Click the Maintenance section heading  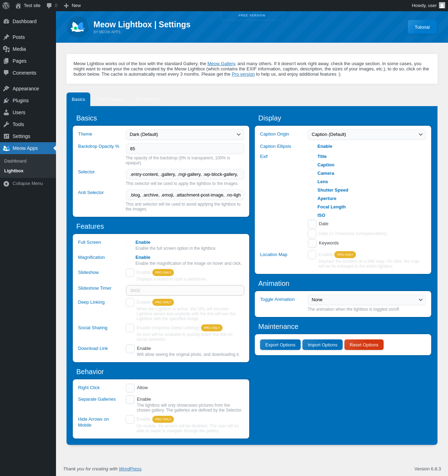click(x=278, y=326)
